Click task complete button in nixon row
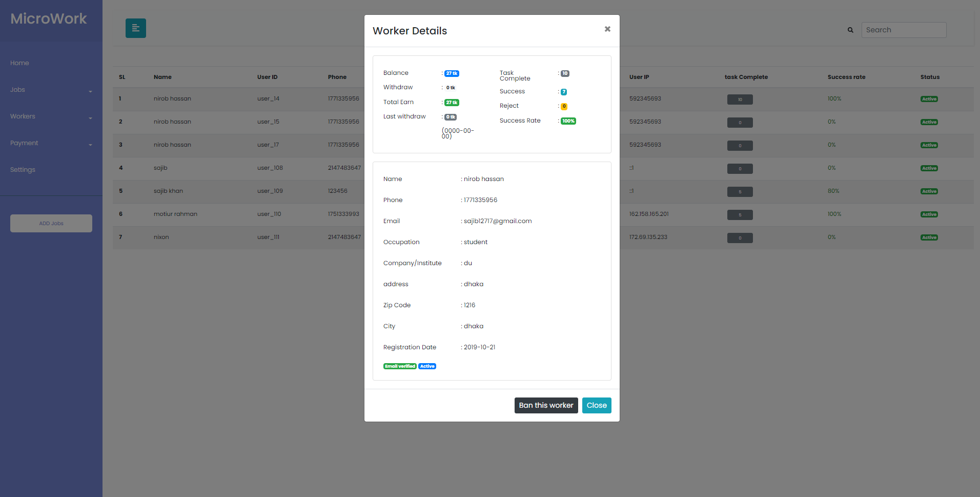Viewport: 980px width, 497px height. pos(740,238)
